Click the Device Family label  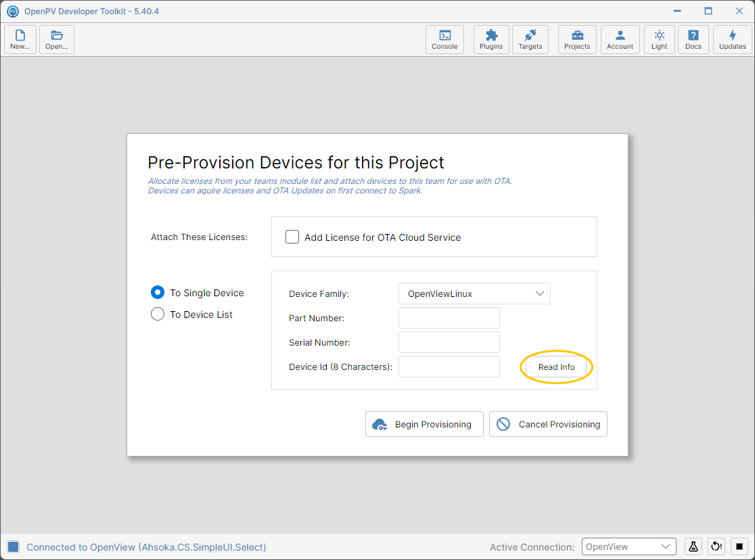coord(319,294)
